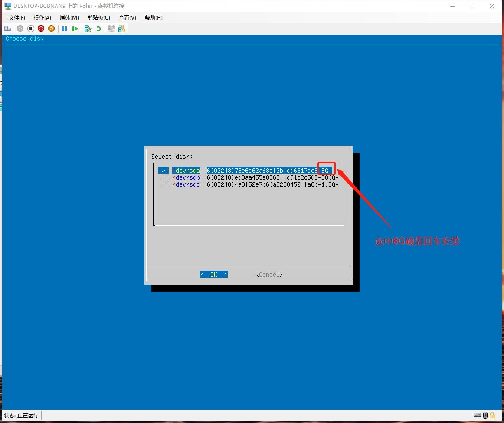The width and height of the screenshot is (504, 423).
Task: Click the 'Choose disk' heading
Action: [x=24, y=39]
